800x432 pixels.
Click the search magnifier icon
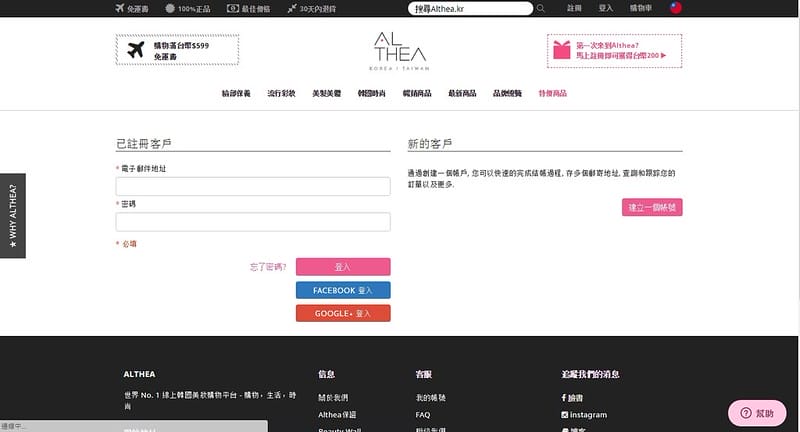click(x=541, y=8)
